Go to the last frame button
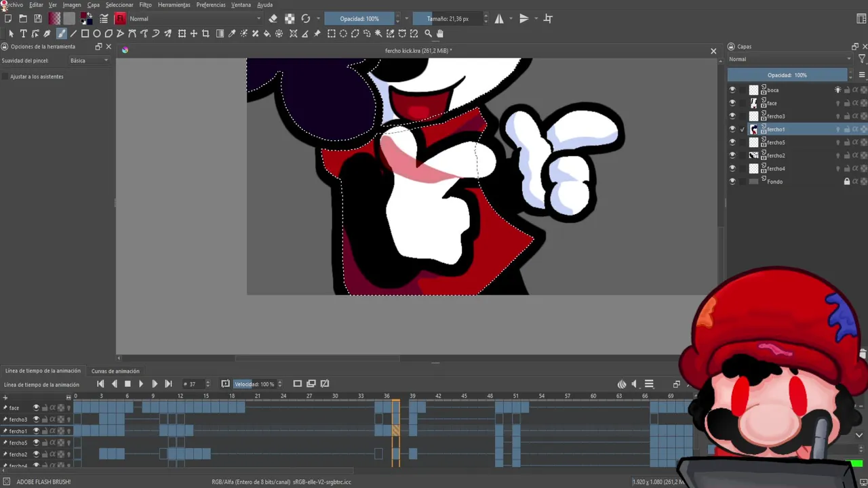Screen dimensions: 868x488 [168, 384]
